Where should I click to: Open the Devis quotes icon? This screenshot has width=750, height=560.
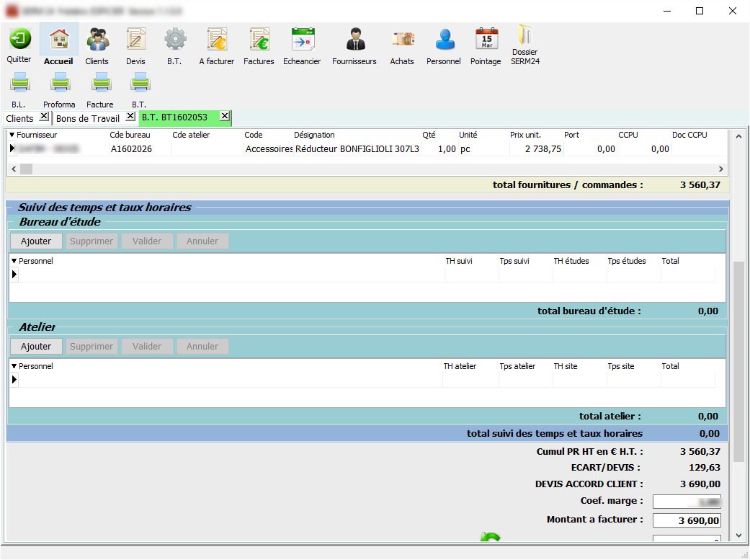click(x=136, y=39)
